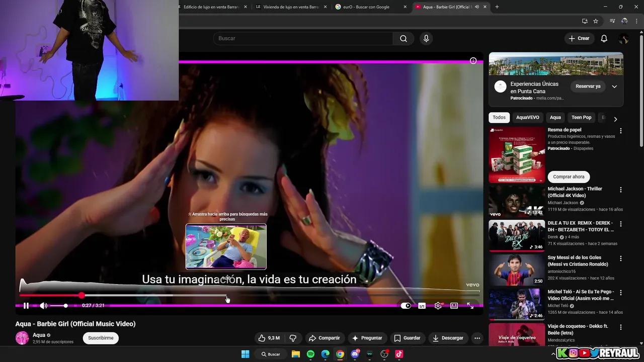Open File Explorer from taskbar
Viewport: 644px width, 362px height.
coord(296,354)
